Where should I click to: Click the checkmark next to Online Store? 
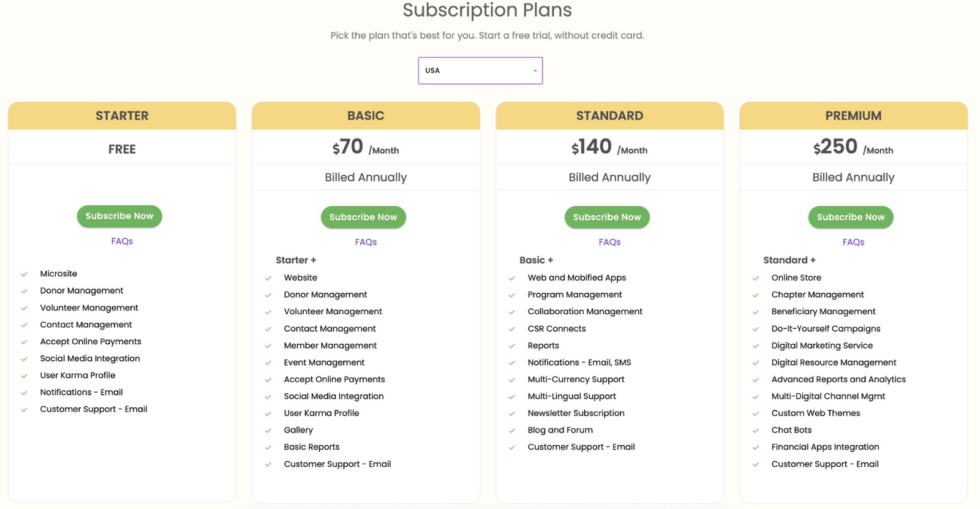(756, 278)
